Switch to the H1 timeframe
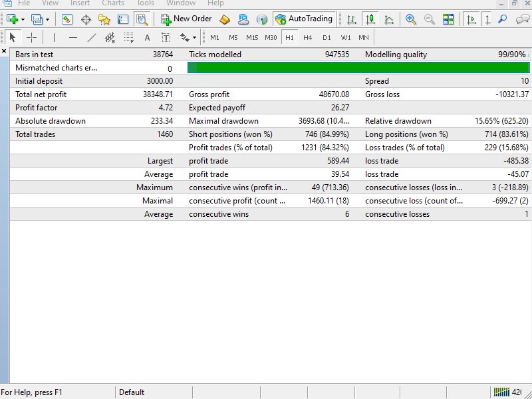This screenshot has height=399, width=532. tap(289, 38)
